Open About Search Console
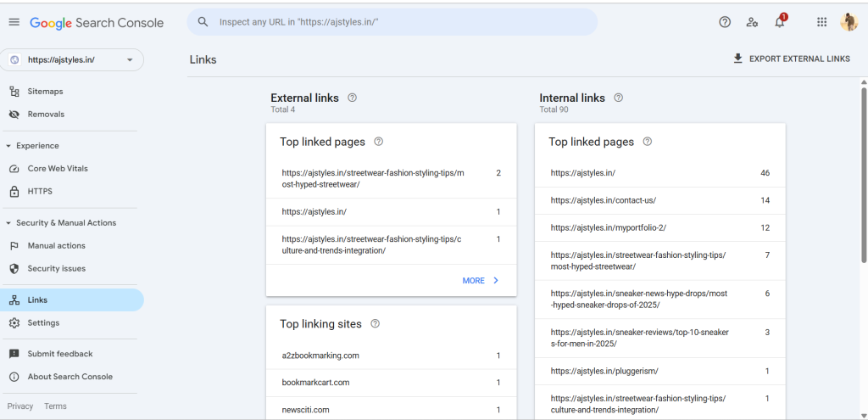Viewport: 868px width, 420px height. [72, 377]
